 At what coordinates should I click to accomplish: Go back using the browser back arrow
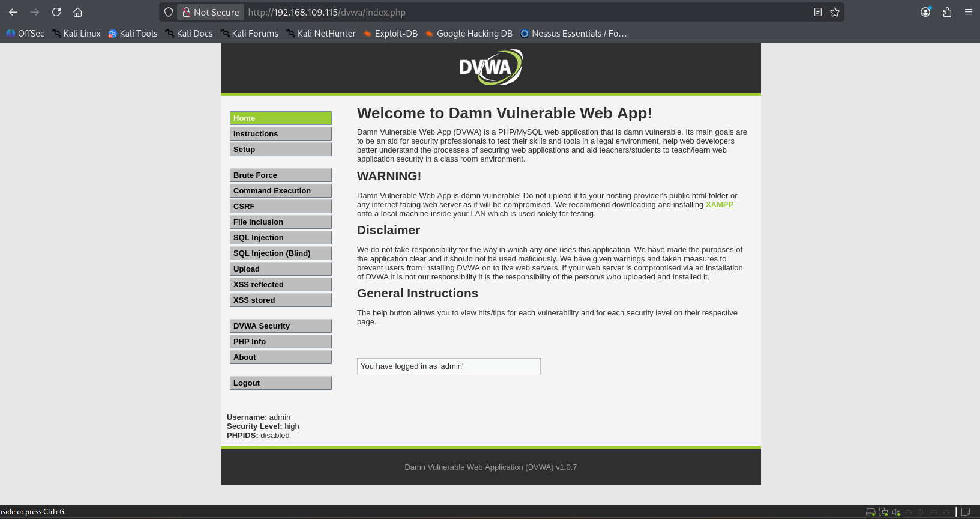[x=13, y=12]
